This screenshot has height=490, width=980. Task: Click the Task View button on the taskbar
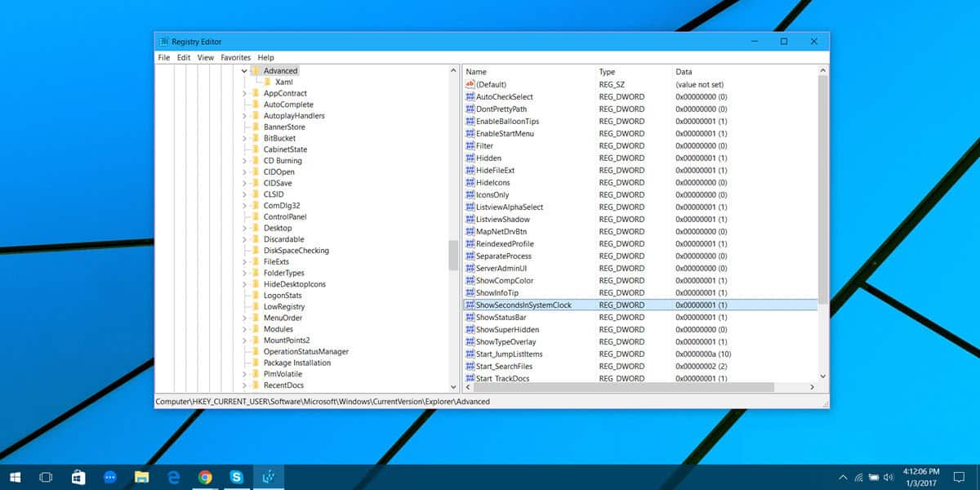point(45,476)
